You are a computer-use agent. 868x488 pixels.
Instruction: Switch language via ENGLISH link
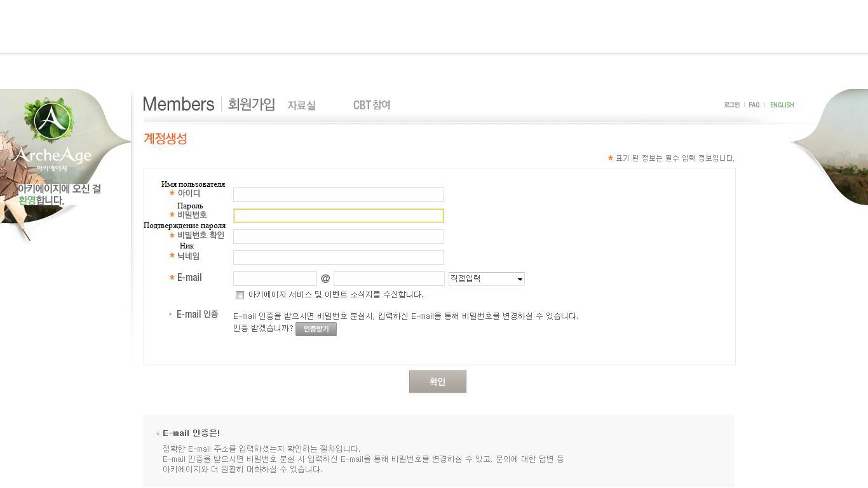[x=782, y=105]
